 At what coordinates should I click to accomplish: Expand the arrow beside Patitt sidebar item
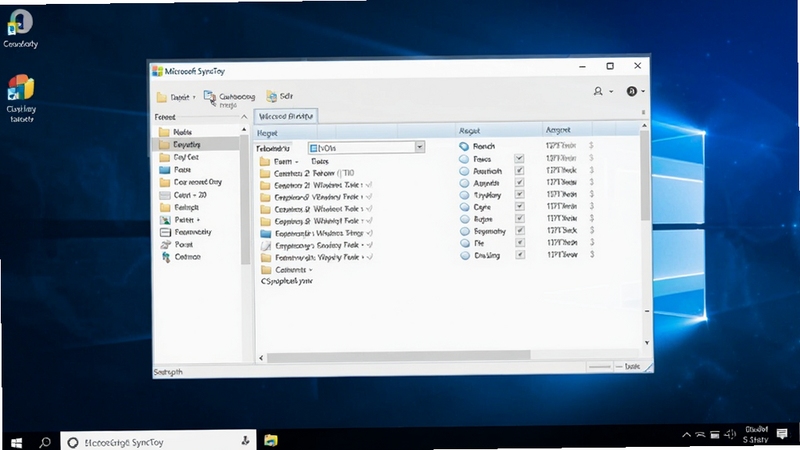[198, 220]
